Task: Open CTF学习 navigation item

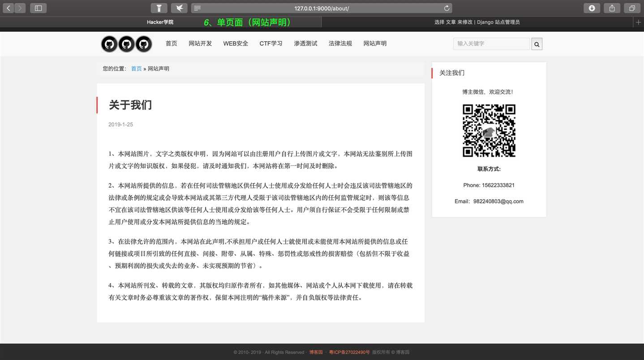Action: [271, 43]
